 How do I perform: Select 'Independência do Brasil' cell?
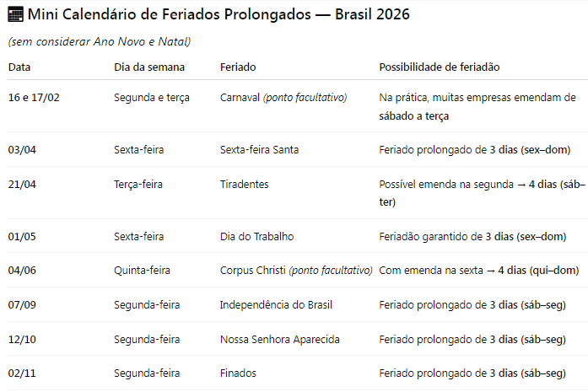pyautogui.click(x=276, y=304)
